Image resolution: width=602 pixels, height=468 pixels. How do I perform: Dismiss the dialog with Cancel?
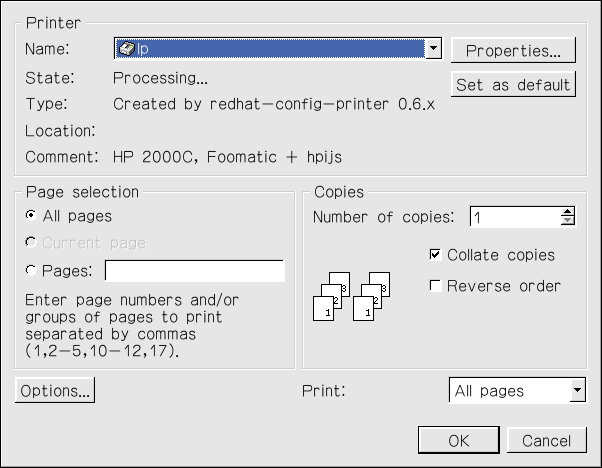[546, 440]
